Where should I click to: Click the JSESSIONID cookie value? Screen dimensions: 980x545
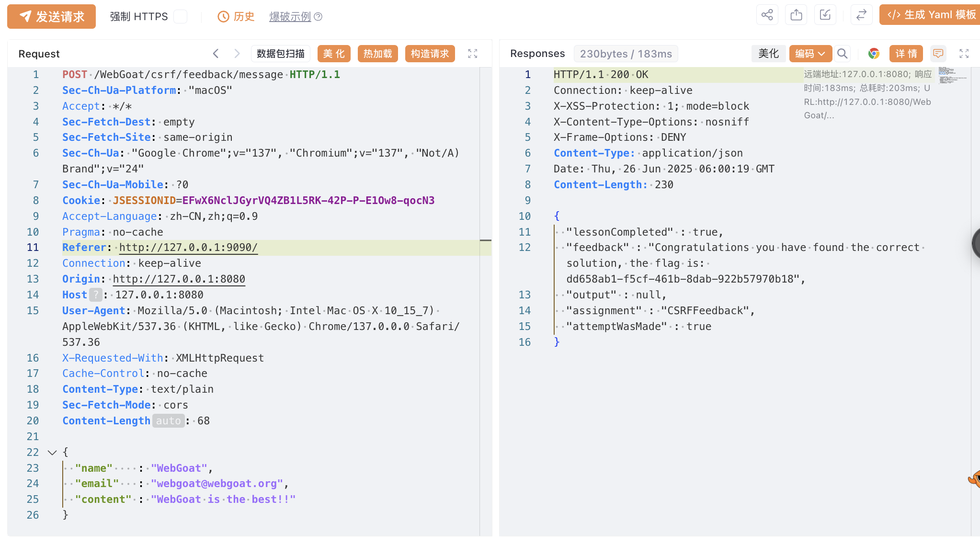(308, 201)
